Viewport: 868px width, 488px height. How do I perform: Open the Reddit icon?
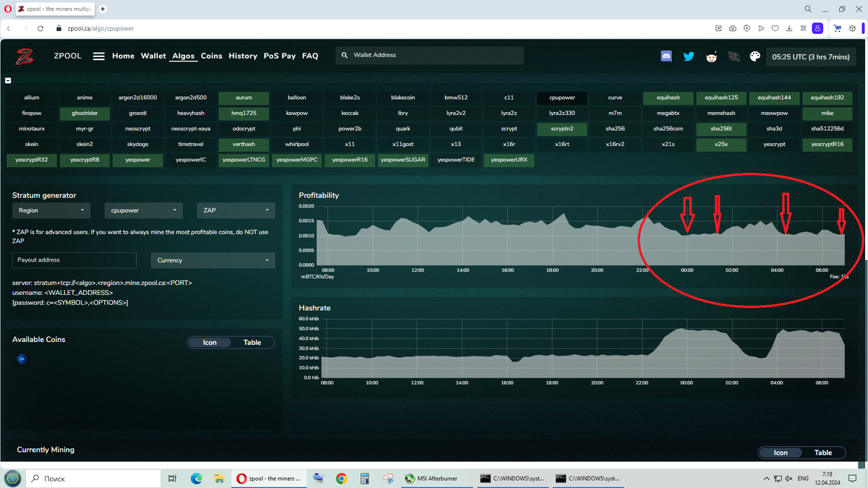point(711,56)
